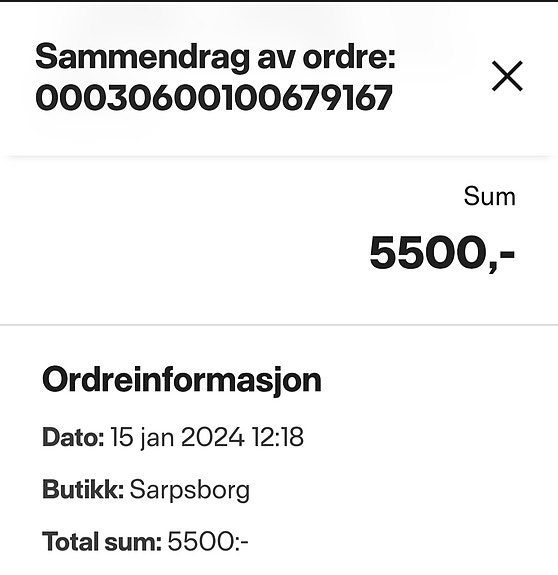Click the word av in the title
558x575 pixels.
pos(276,60)
